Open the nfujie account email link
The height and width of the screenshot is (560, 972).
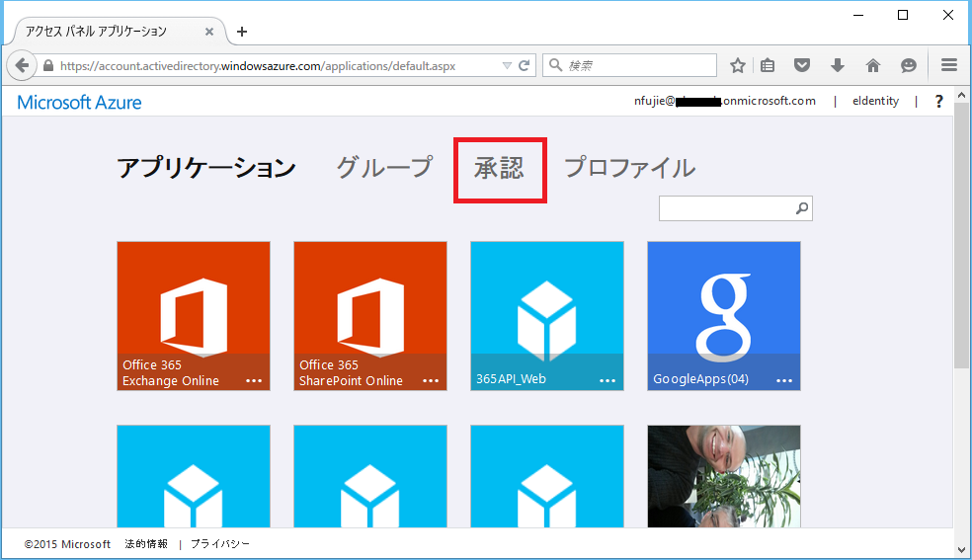click(725, 101)
